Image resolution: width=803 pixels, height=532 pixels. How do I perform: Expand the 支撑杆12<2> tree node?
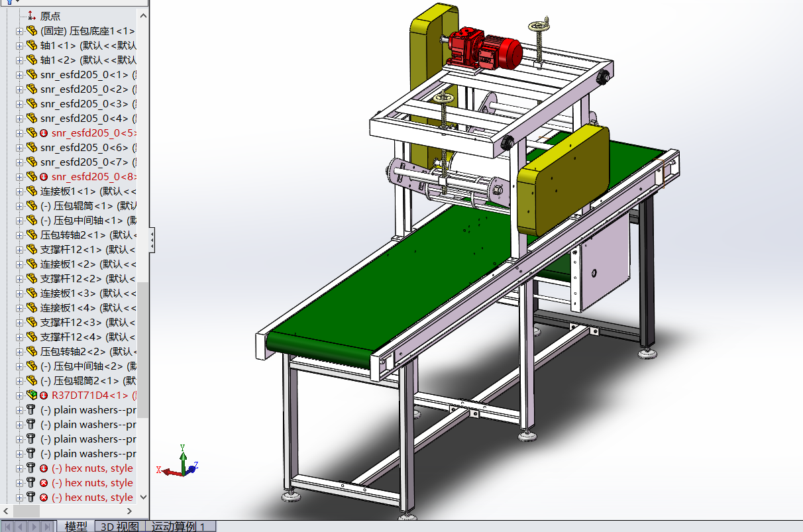coord(19,279)
